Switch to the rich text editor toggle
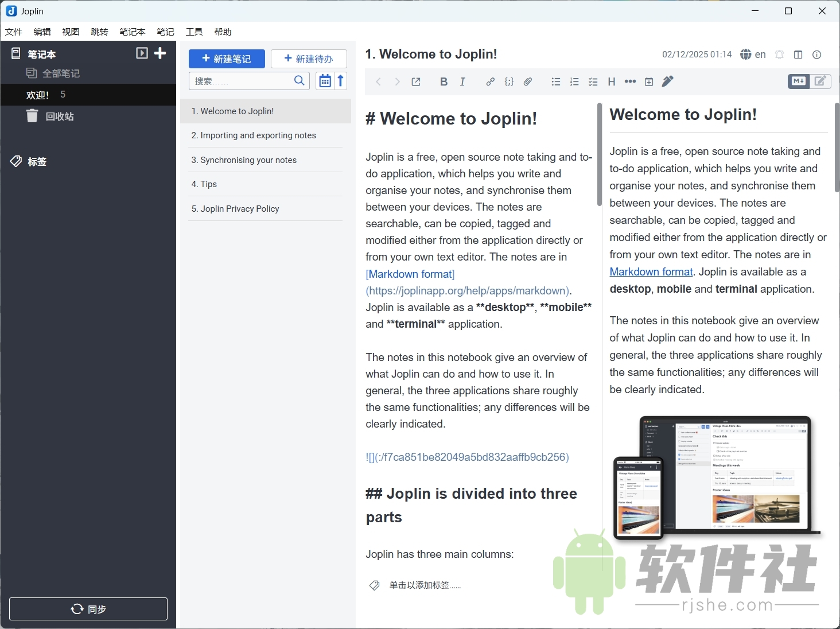Screen dimensions: 840x629 coord(820,81)
